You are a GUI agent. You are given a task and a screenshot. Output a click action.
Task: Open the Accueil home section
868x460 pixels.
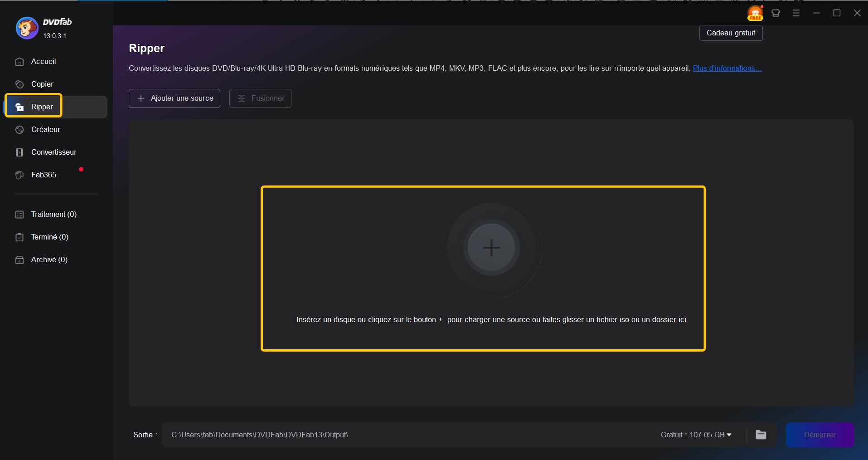point(44,61)
